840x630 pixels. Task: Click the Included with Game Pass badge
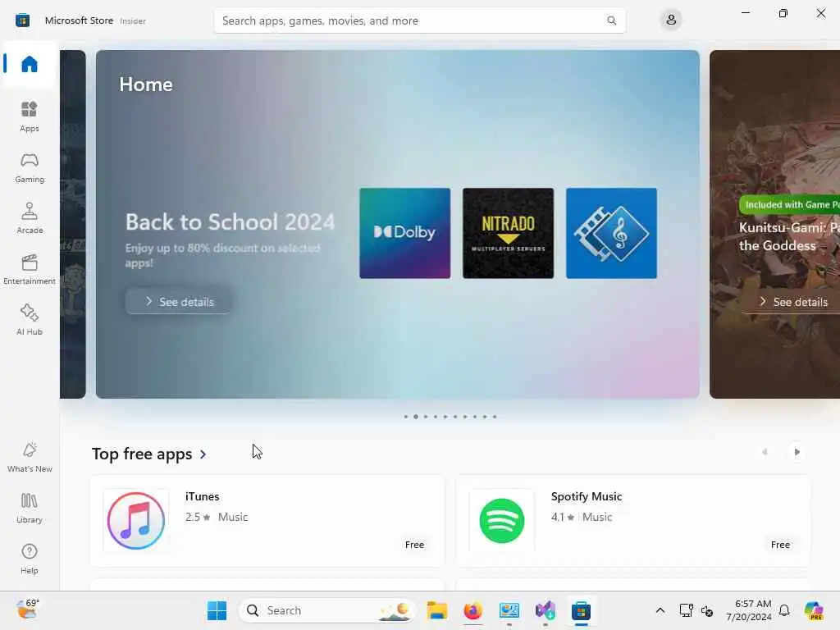click(791, 204)
